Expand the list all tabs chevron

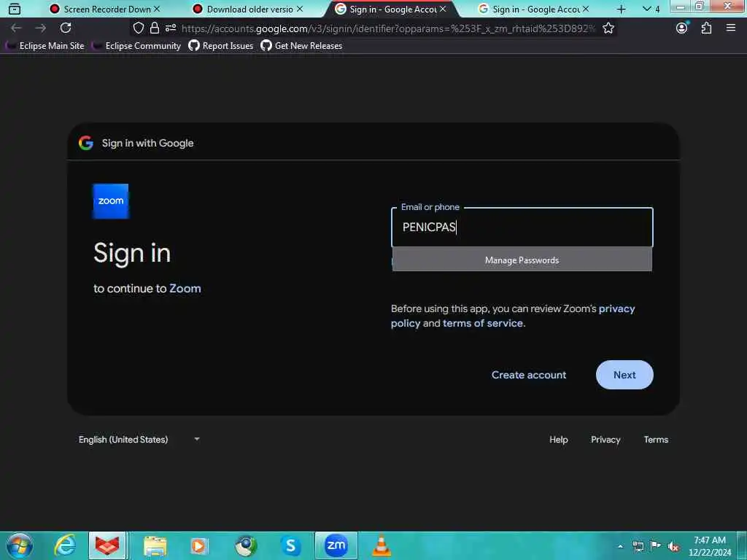pos(647,9)
